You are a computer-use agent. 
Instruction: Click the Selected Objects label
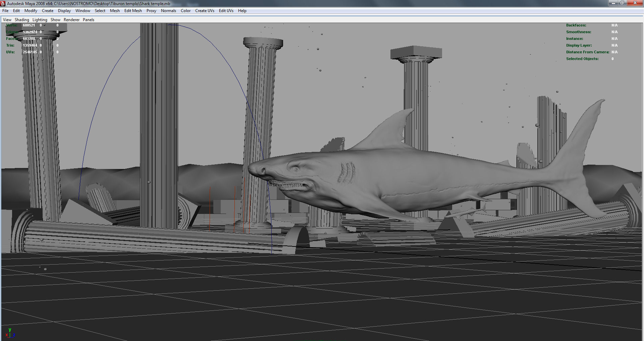[582, 59]
